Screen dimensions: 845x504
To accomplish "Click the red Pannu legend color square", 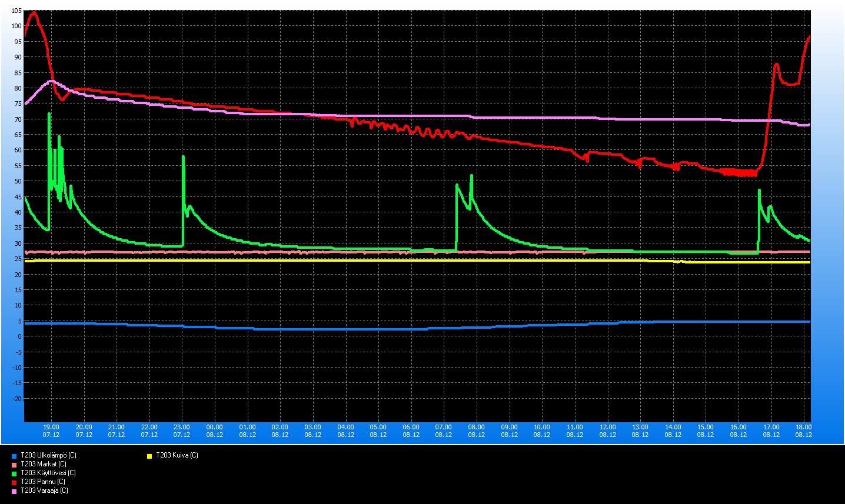I will tap(14, 482).
